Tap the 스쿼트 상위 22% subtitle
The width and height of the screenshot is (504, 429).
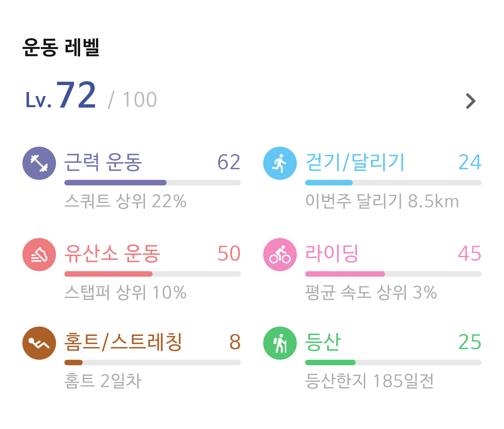point(125,201)
